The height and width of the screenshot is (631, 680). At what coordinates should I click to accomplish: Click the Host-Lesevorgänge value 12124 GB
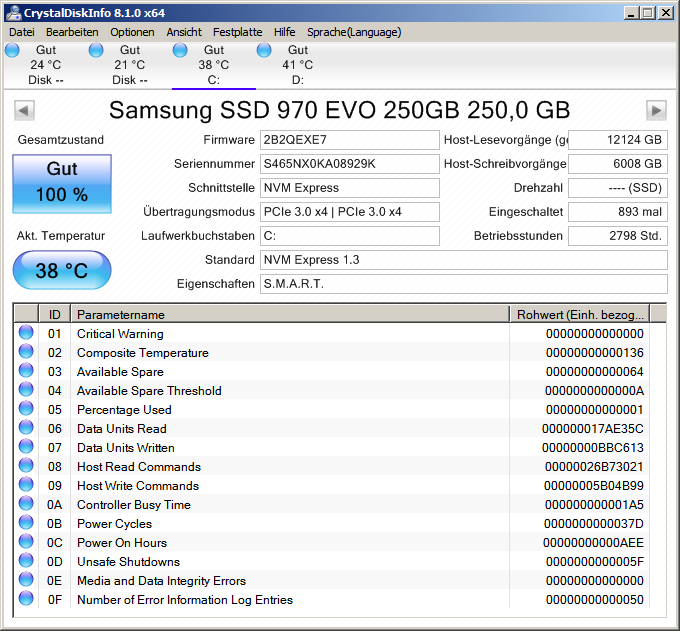click(x=618, y=140)
